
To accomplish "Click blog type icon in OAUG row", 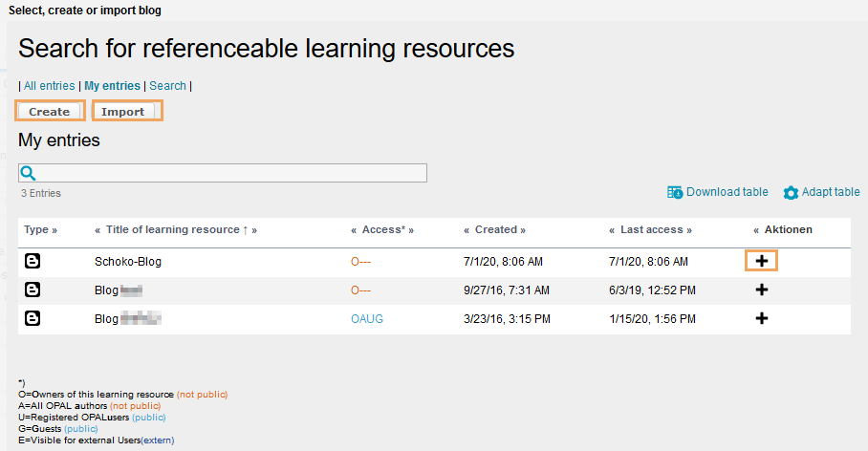I will (x=32, y=318).
